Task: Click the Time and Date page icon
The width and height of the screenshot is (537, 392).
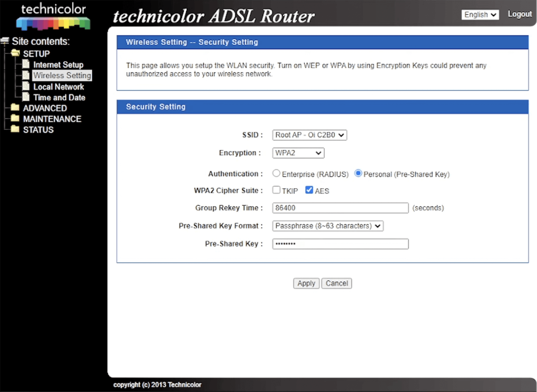Action: click(26, 97)
